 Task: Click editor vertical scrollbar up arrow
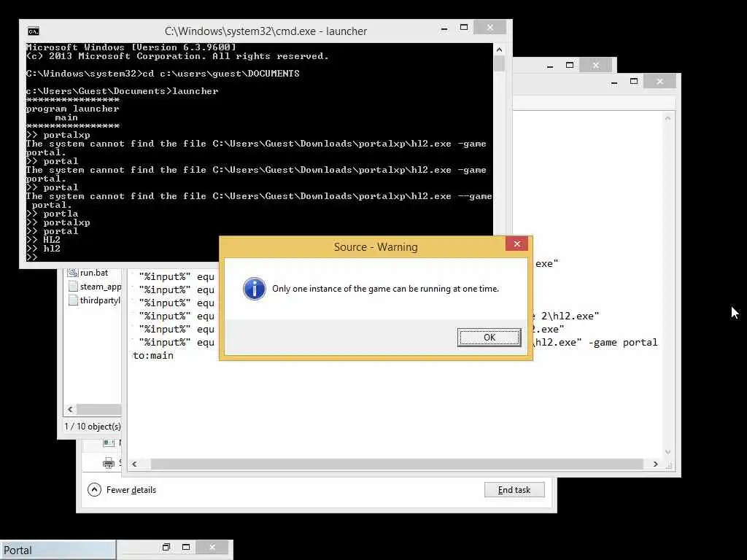click(x=668, y=118)
